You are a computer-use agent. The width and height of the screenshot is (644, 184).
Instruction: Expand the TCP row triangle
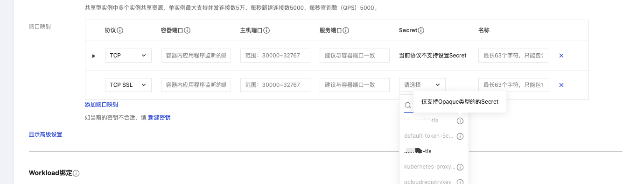coord(94,56)
